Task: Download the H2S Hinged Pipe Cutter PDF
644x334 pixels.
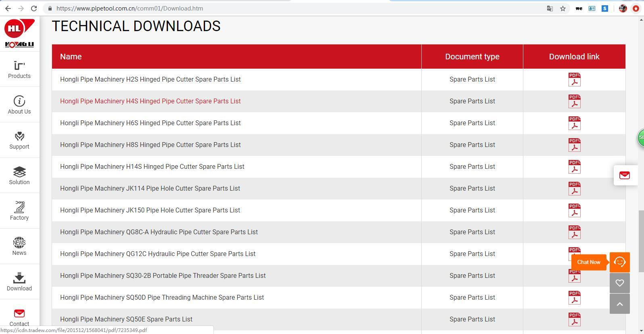Action: (574, 80)
